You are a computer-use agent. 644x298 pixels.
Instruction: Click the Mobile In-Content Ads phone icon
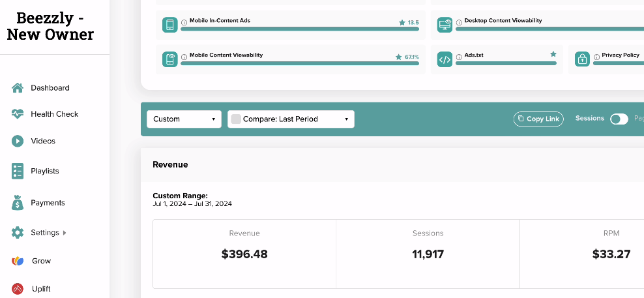point(170,25)
